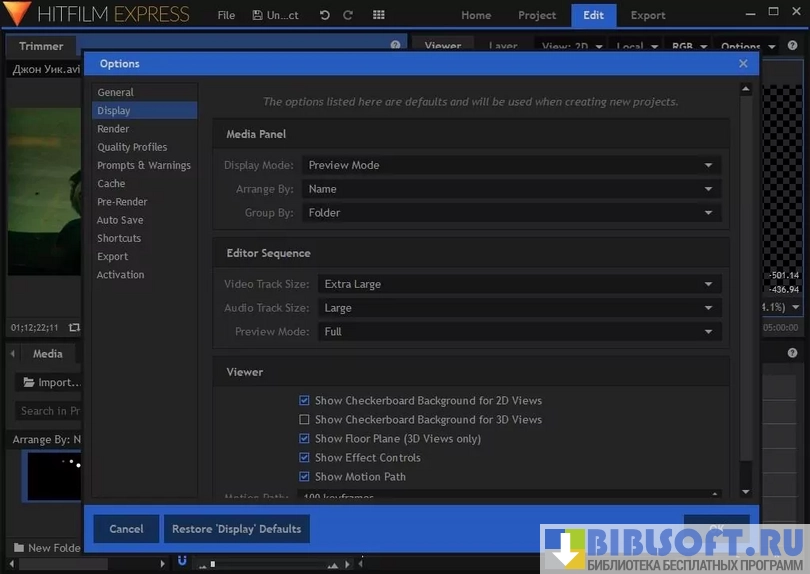Open the workspaces grid icon
This screenshot has width=810, height=574.
point(378,15)
